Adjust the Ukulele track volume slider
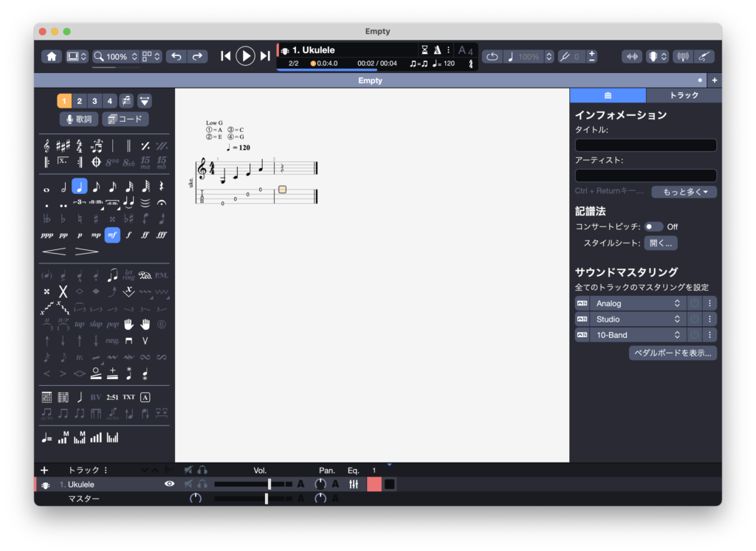This screenshot has height=551, width=756. [x=269, y=484]
